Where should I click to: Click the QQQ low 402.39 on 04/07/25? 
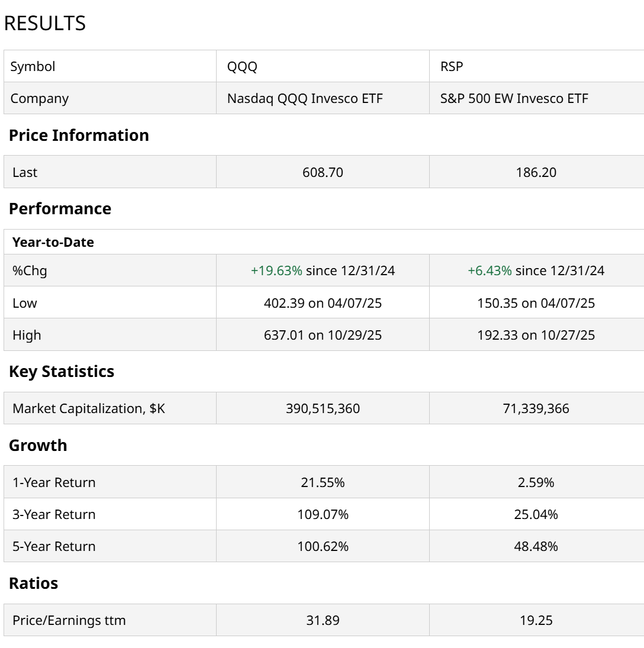tap(323, 303)
